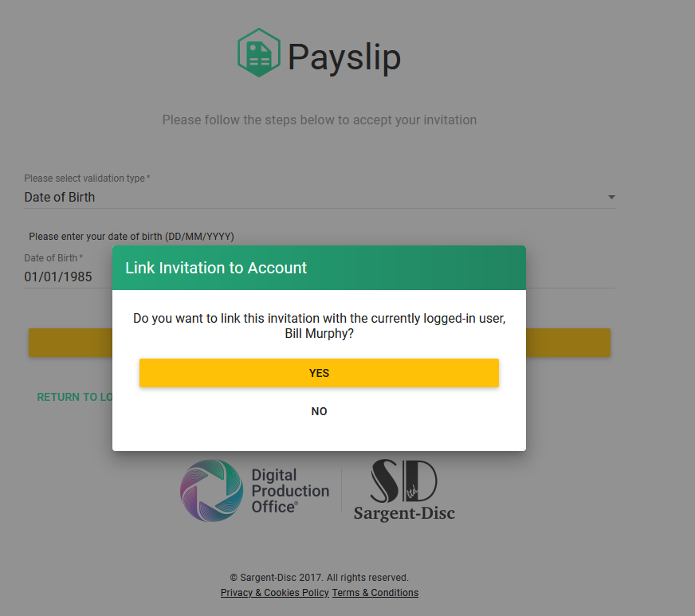Open the Privacy & Cookies Policy link
Screen dimensions: 695x616
[x=275, y=593]
